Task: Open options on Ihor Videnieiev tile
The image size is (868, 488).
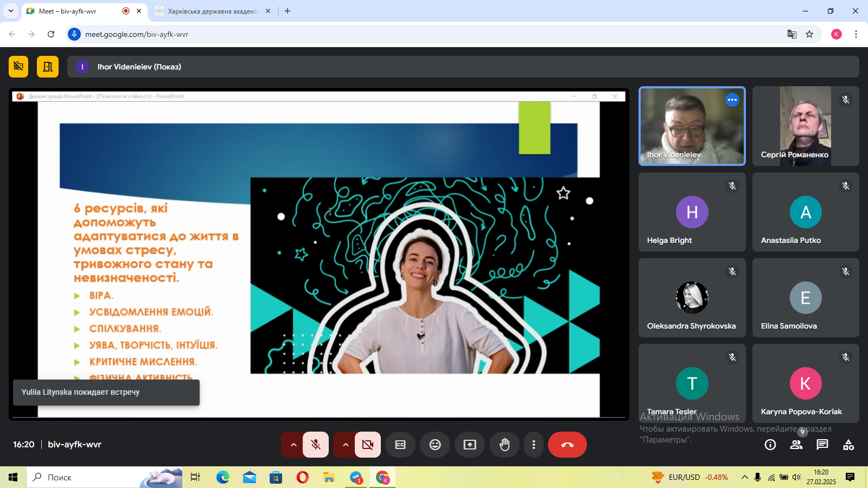Action: tap(732, 100)
